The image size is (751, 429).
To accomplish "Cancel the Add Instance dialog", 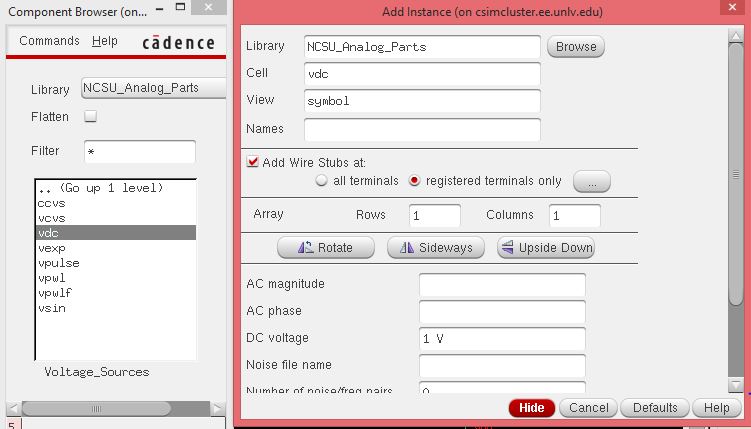I will coord(589,408).
